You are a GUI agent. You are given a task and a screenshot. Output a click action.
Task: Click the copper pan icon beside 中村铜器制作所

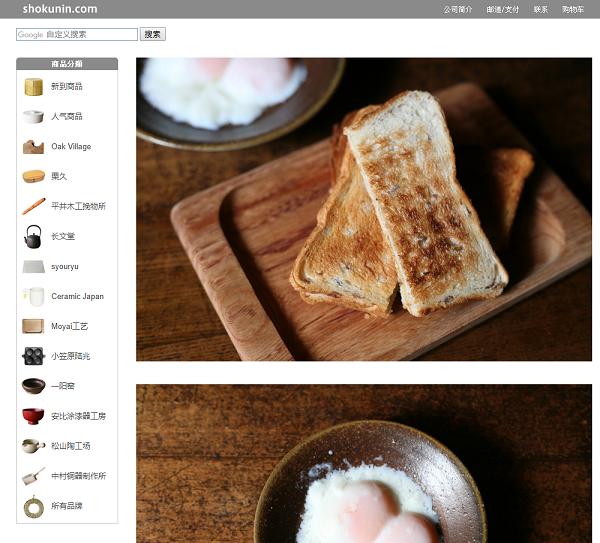pyautogui.click(x=34, y=476)
